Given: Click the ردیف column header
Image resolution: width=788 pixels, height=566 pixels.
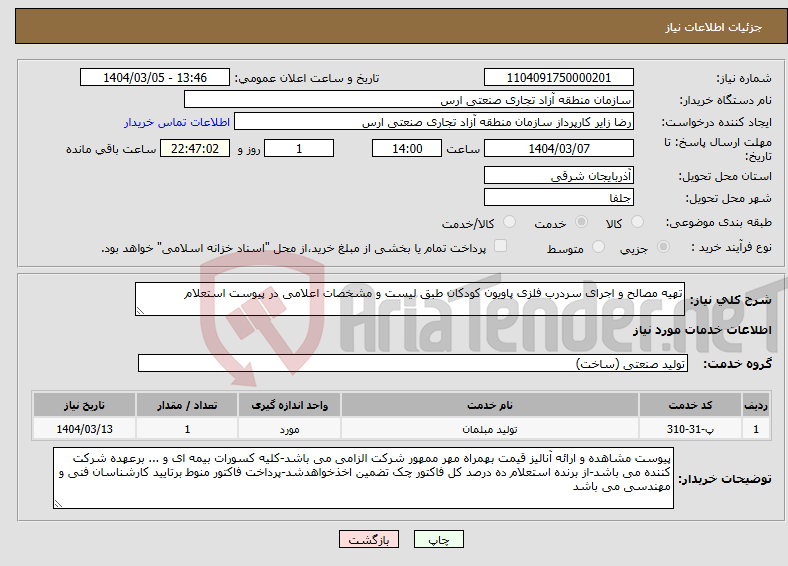Looking at the screenshot, I should (x=756, y=405).
